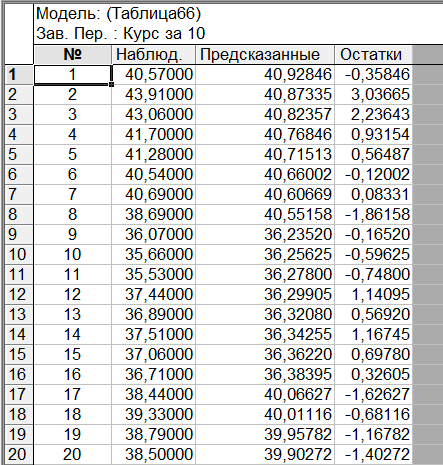This screenshot has width=443, height=465.
Task: Click the № column header
Action: 72,54
